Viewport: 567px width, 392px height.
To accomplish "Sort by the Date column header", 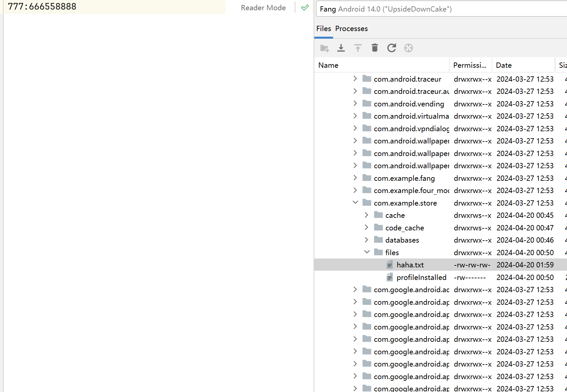I will (x=523, y=65).
